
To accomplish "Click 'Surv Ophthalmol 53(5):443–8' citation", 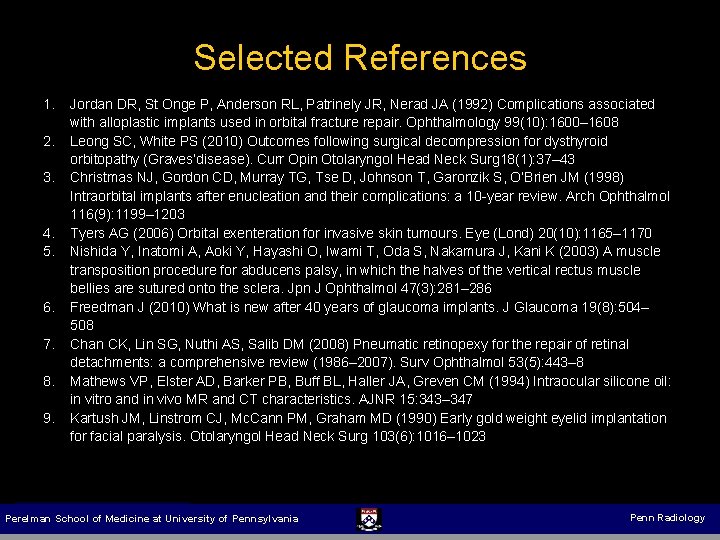I will [492, 362].
